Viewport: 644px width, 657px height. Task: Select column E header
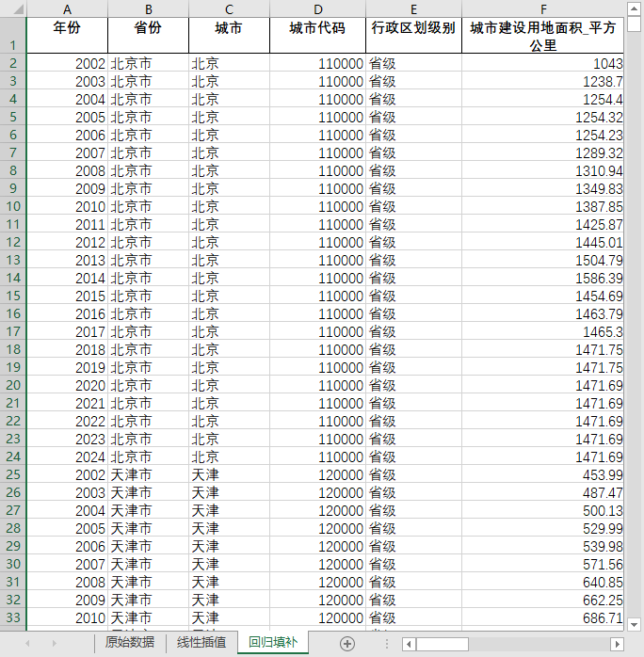coord(413,8)
